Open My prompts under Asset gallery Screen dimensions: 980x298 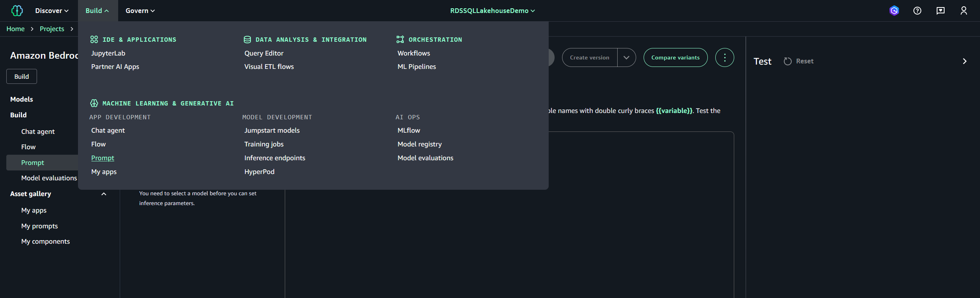tap(39, 226)
